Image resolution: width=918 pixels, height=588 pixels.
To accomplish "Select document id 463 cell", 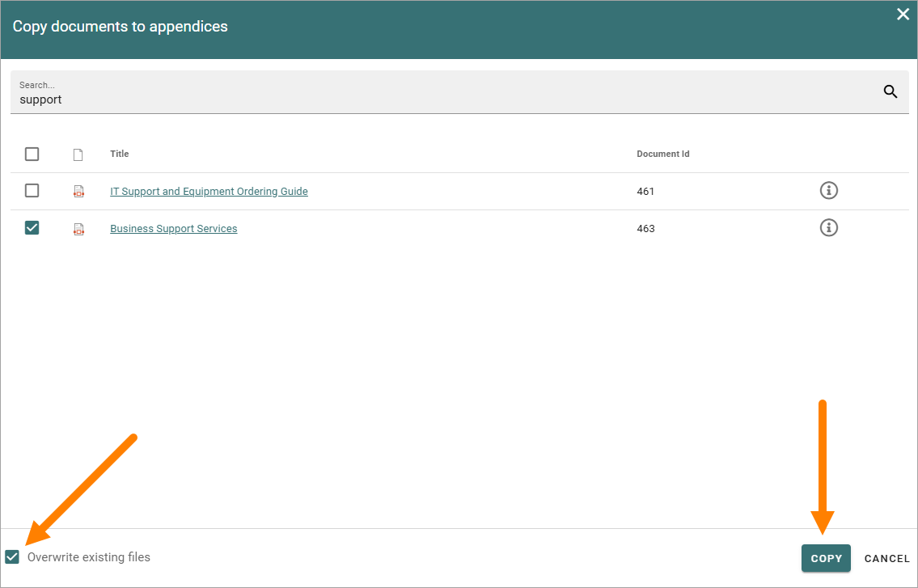I will (x=645, y=229).
